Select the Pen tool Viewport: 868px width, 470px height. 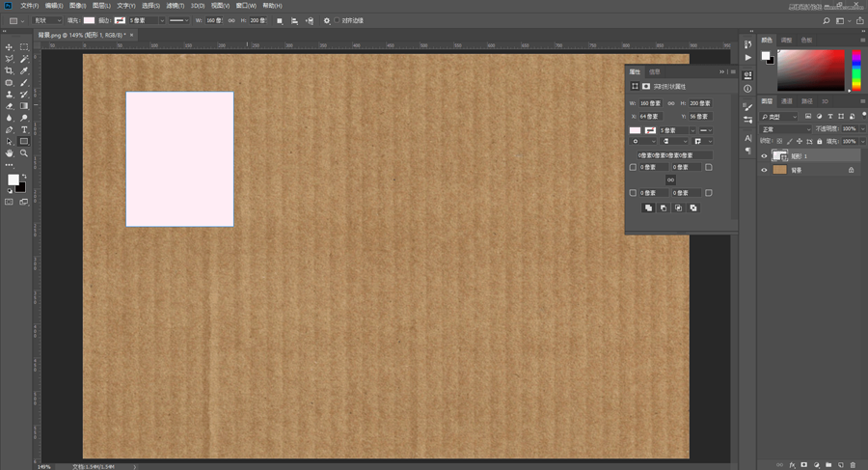click(9, 129)
